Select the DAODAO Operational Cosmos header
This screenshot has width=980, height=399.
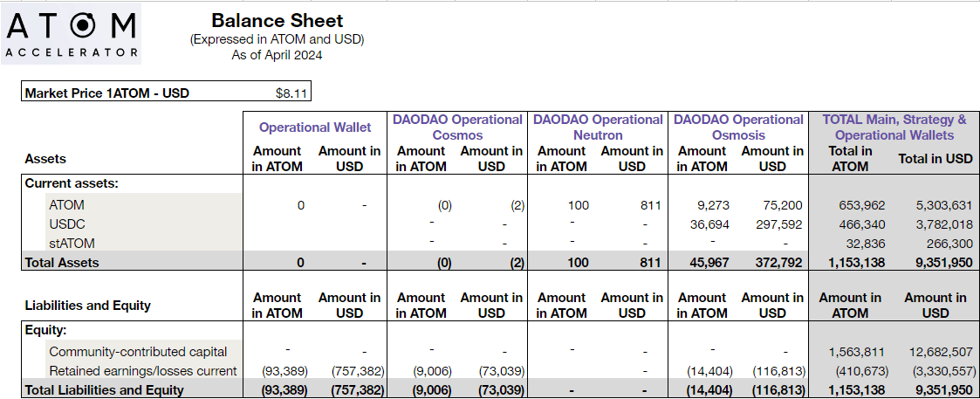457,127
